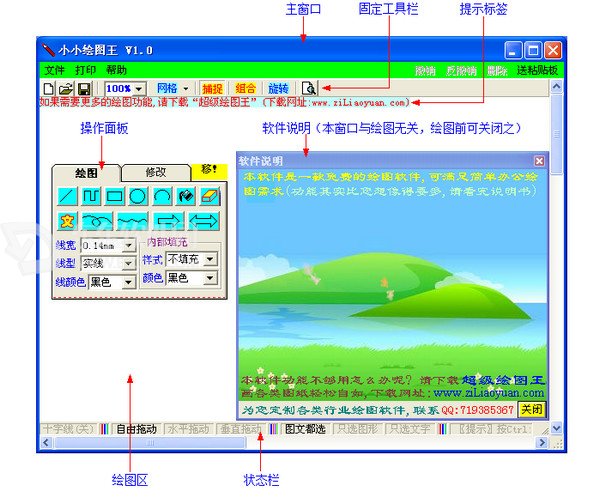Image resolution: width=600 pixels, height=498 pixels.
Task: Open the 线宽 0.14mm dropdown
Action: point(129,245)
